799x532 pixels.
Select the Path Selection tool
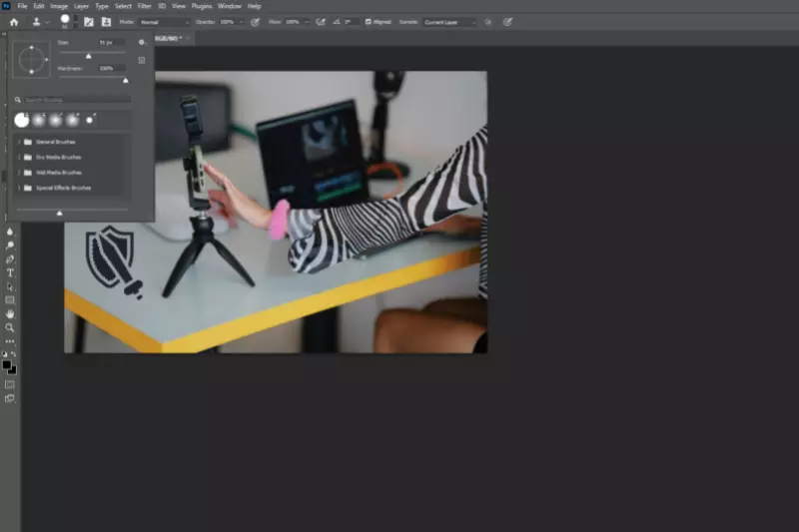[x=10, y=286]
